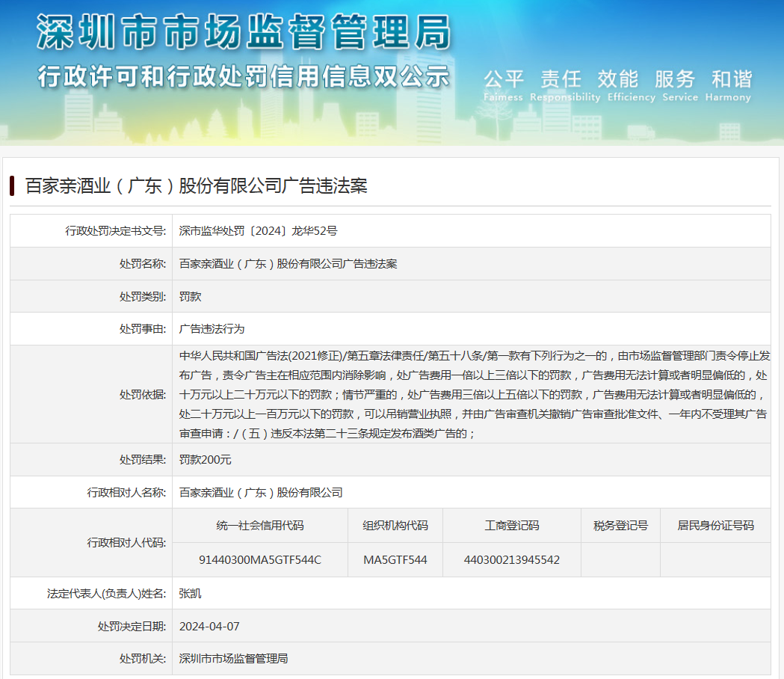Select the 广告违法行为 value
Viewport: 784px width, 679px height.
[212, 329]
